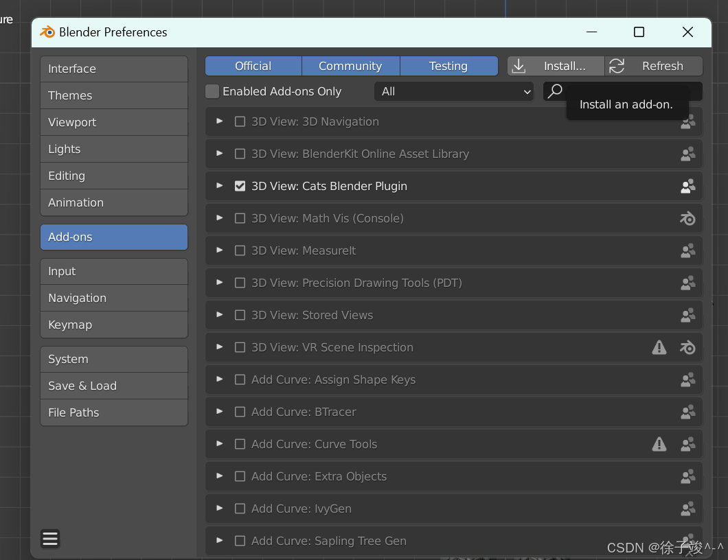The height and width of the screenshot is (560, 728).
Task: Enable the Extra Objects add-on checkbox
Action: click(x=240, y=476)
